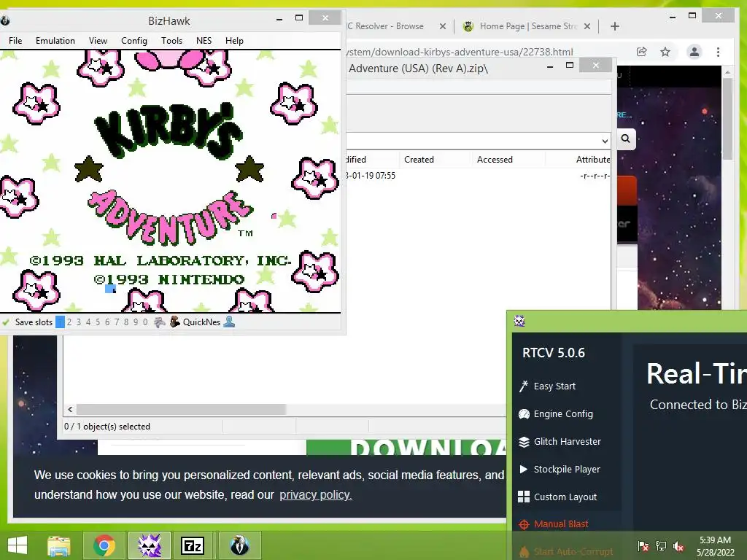The height and width of the screenshot is (560, 747).
Task: Open Custom Layout in RTCV
Action: click(x=565, y=497)
